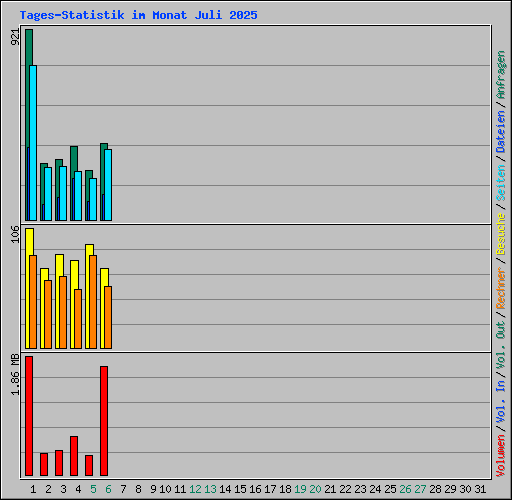Click the 106 scale label of the visits chart

pyautogui.click(x=15, y=234)
